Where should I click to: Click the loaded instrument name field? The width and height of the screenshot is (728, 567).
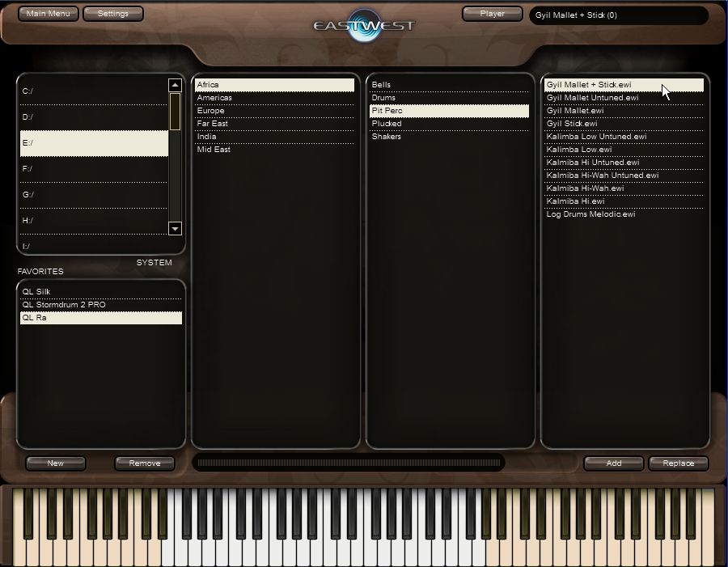619,15
